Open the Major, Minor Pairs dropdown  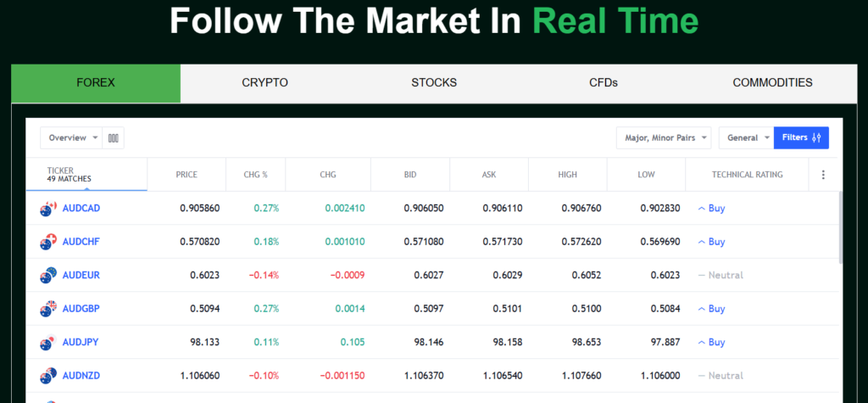click(x=664, y=137)
